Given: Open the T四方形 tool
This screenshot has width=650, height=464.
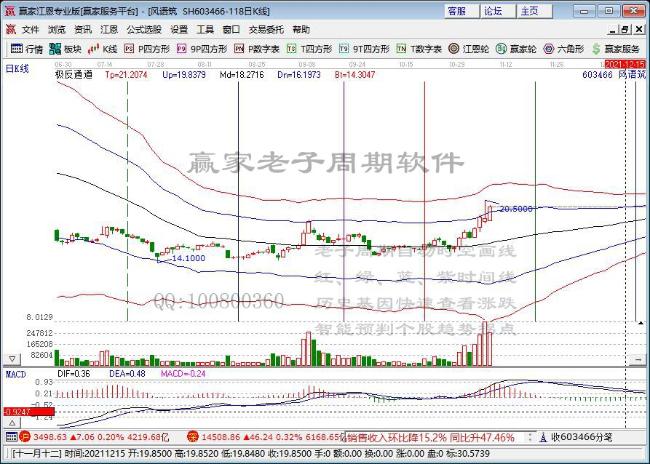Looking at the screenshot, I should (309, 49).
